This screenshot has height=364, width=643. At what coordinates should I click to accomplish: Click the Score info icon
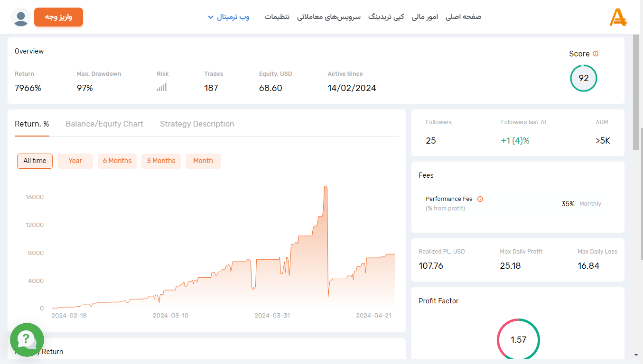[595, 54]
